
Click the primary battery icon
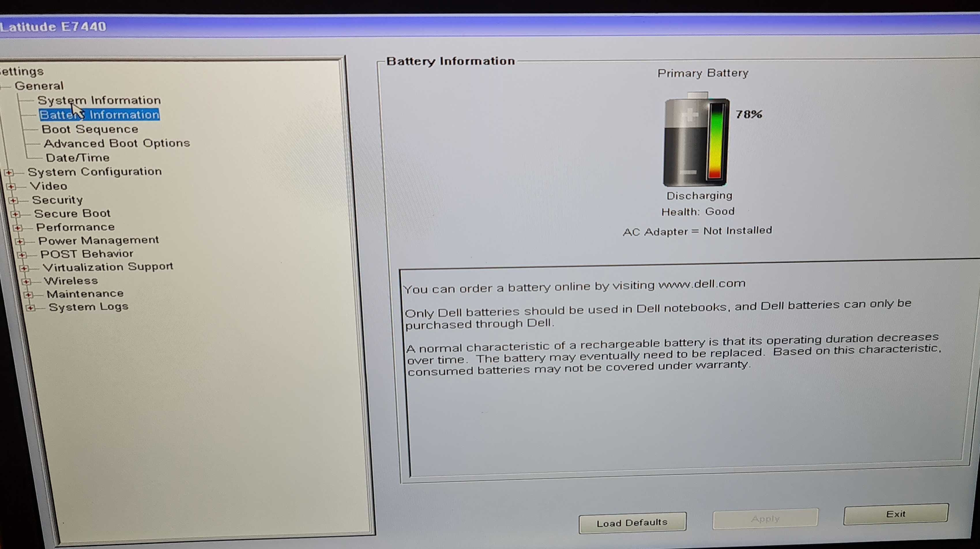696,139
